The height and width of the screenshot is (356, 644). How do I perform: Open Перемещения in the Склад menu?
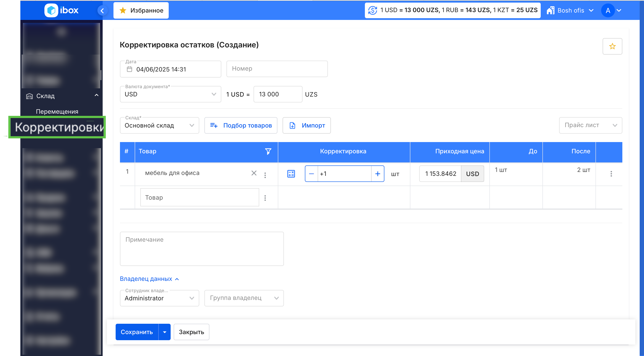[57, 112]
